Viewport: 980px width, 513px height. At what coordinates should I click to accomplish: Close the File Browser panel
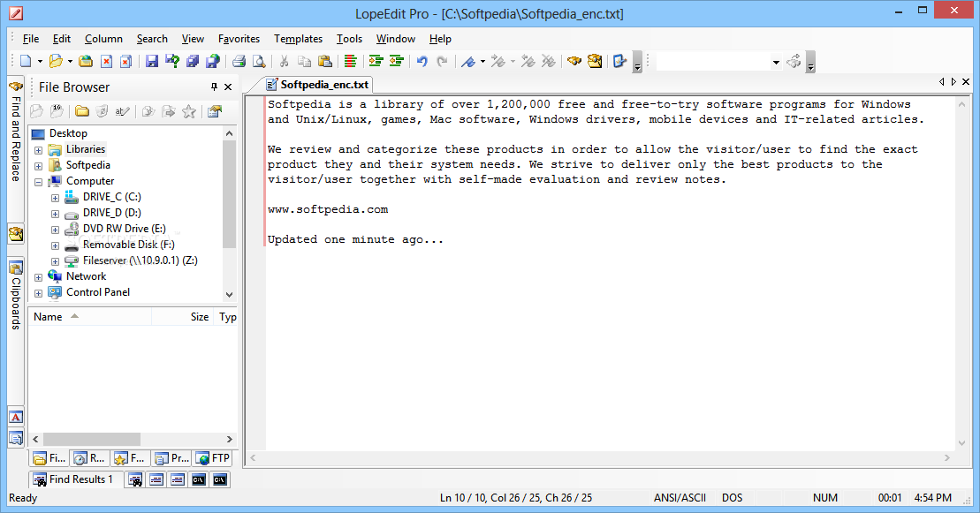coord(228,87)
